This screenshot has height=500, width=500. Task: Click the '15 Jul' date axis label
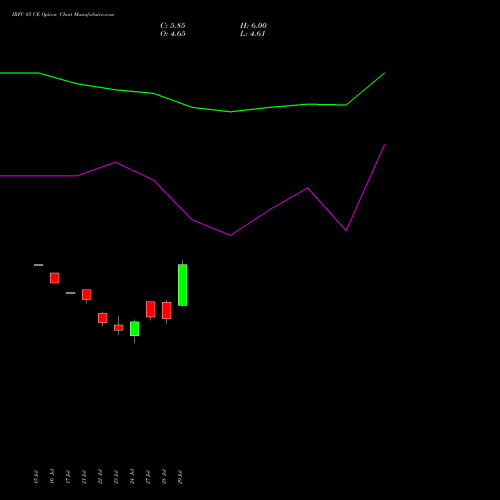36,477
